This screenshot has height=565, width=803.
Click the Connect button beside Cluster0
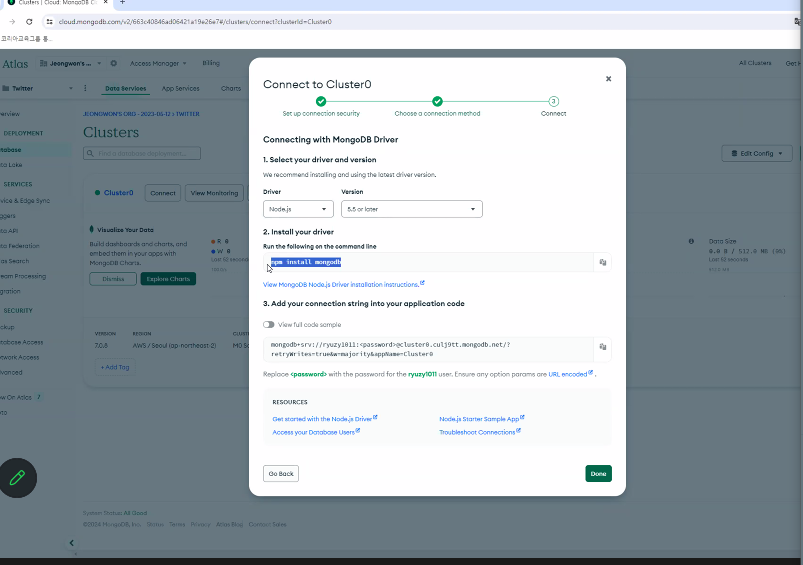[163, 193]
